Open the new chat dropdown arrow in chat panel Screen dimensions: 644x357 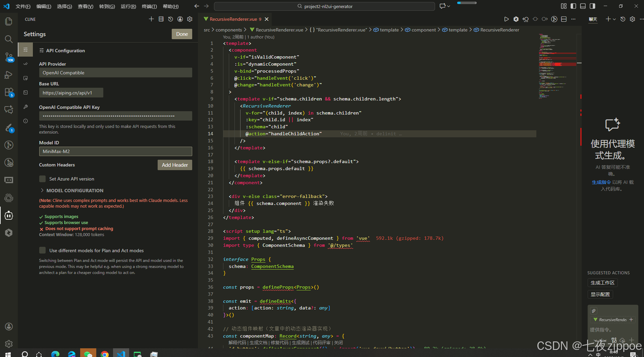615,19
